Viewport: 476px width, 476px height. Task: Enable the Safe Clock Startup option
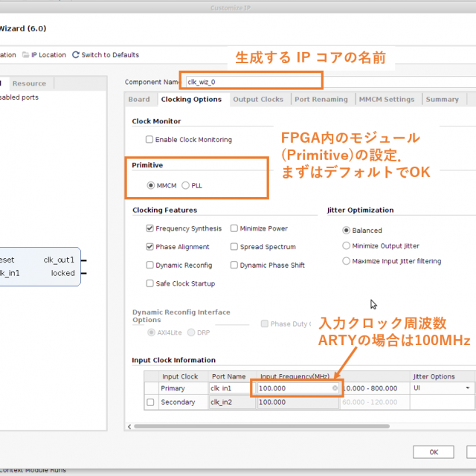[x=150, y=283]
